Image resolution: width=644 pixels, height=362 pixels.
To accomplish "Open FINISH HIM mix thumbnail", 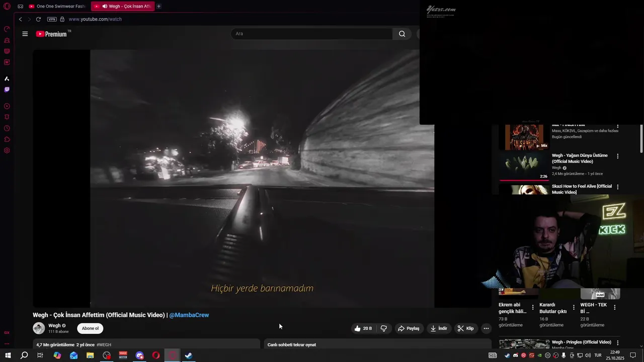I will pos(524,137).
